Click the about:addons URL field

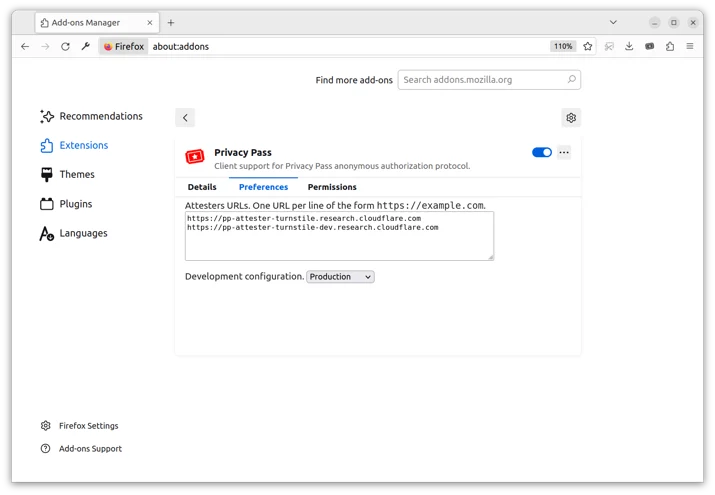coord(349,46)
